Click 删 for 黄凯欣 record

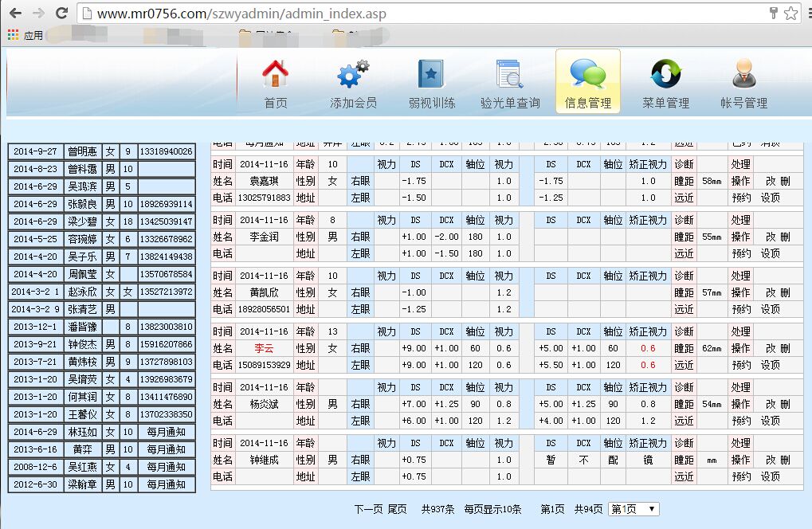click(x=785, y=292)
